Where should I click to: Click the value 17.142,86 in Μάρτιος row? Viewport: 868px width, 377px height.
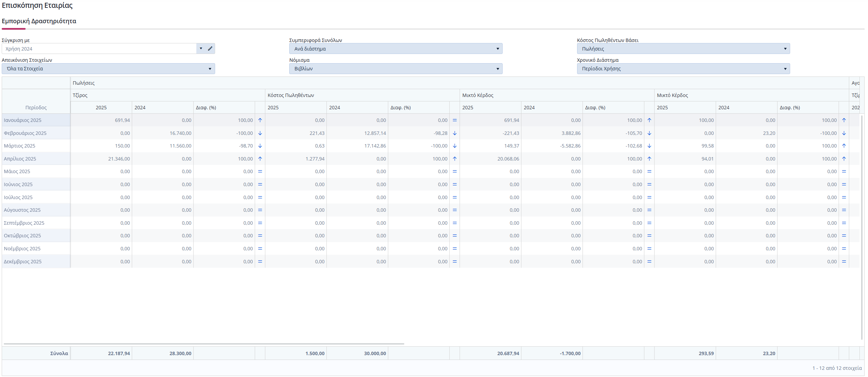tap(375, 146)
